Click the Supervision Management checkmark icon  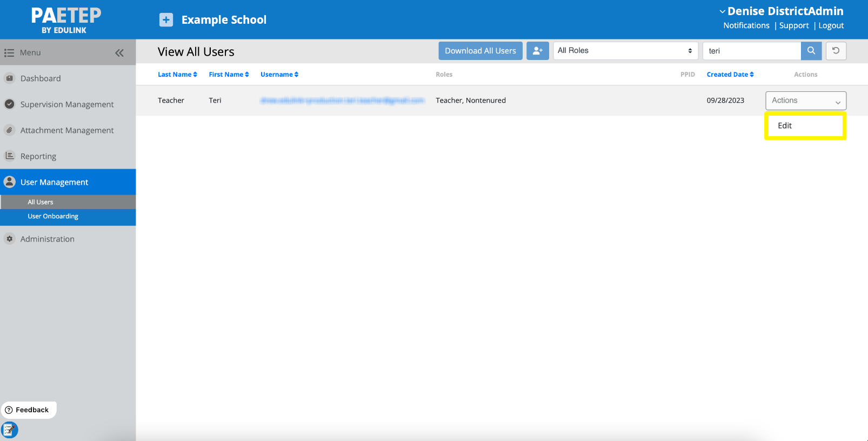click(x=10, y=104)
